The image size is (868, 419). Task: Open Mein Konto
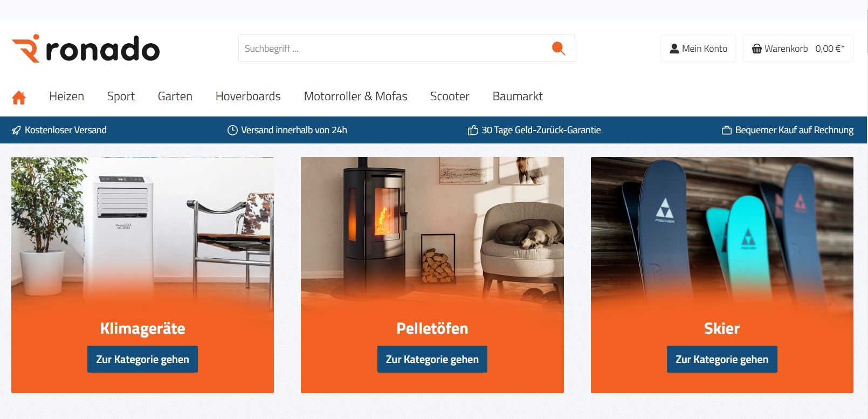point(698,49)
